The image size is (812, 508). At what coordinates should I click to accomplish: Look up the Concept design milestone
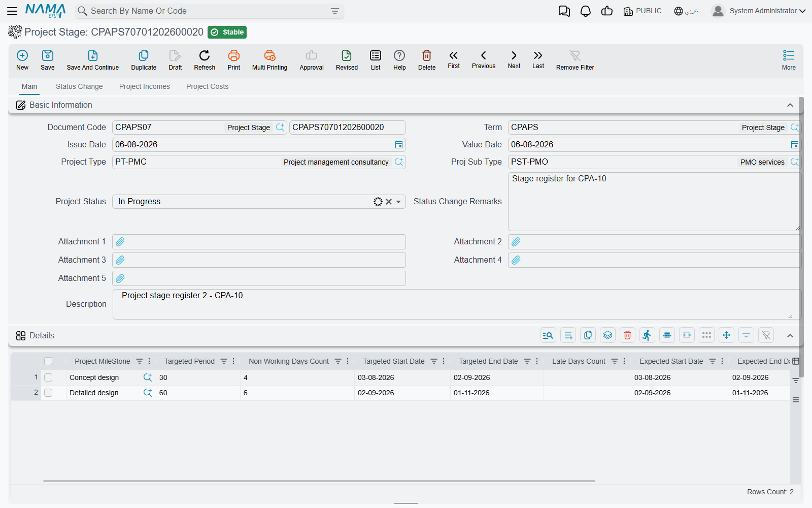point(148,377)
